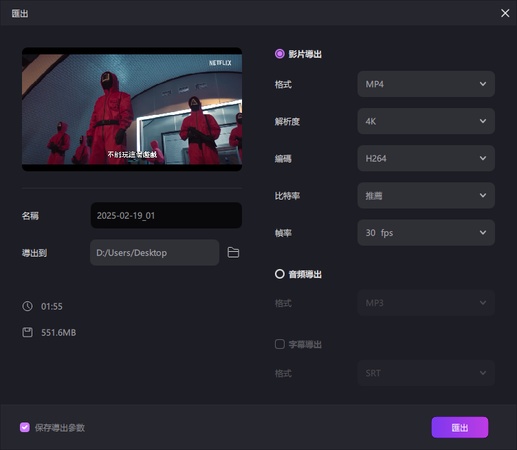Viewport: 517px width, 450px height.
Task: Click the 編碼 label
Action: click(283, 159)
